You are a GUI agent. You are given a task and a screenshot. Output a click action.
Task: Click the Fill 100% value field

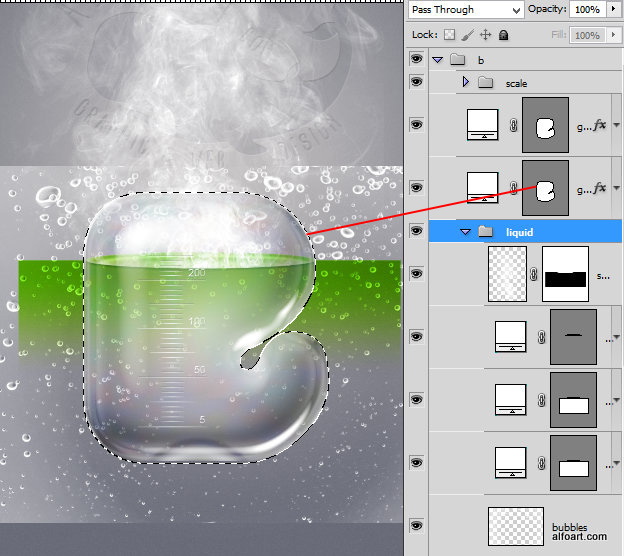[x=588, y=35]
